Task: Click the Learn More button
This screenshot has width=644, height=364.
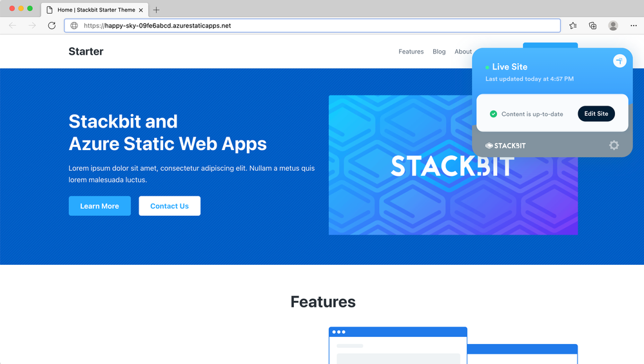Action: pyautogui.click(x=99, y=206)
